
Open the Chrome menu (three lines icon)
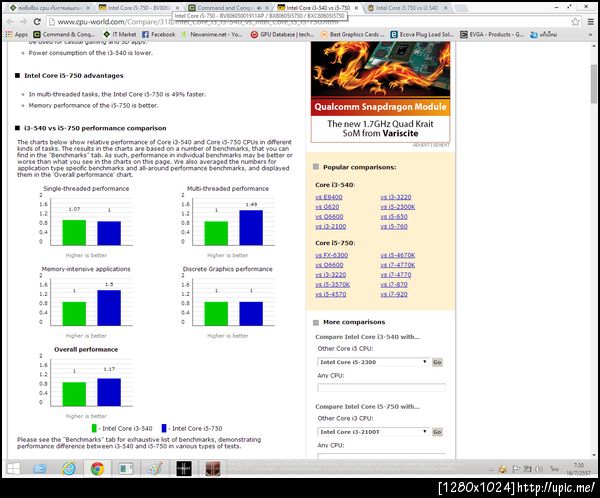coord(591,22)
